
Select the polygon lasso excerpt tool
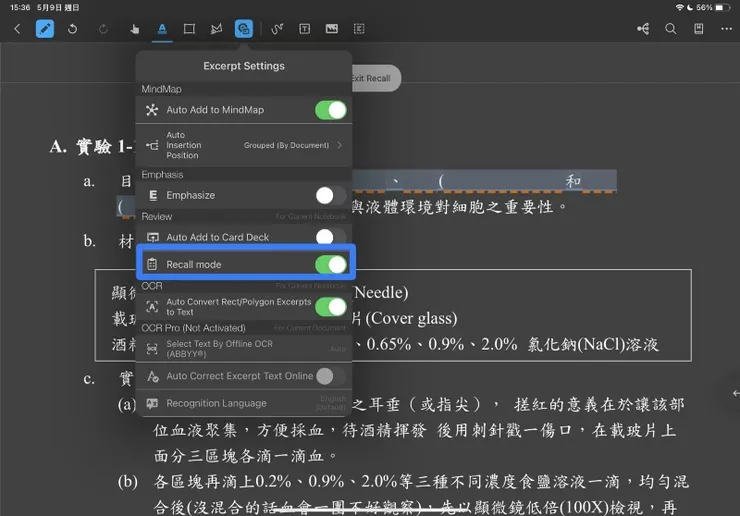coord(216,29)
